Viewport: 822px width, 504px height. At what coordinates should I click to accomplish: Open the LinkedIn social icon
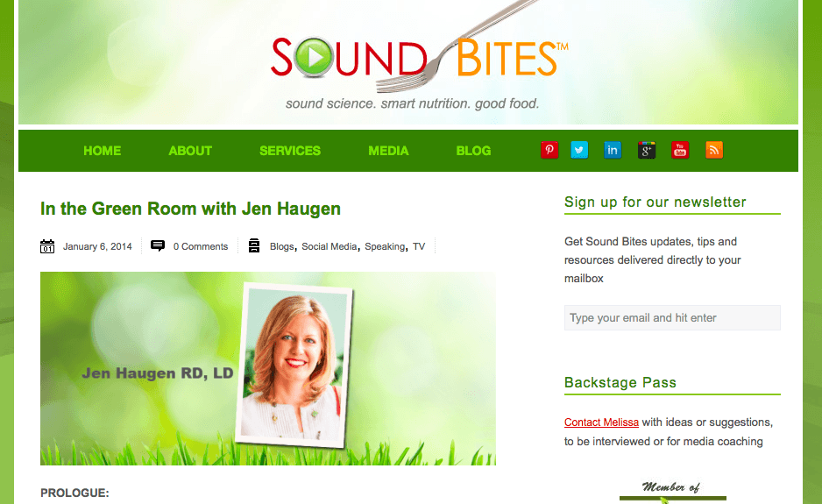[613, 151]
